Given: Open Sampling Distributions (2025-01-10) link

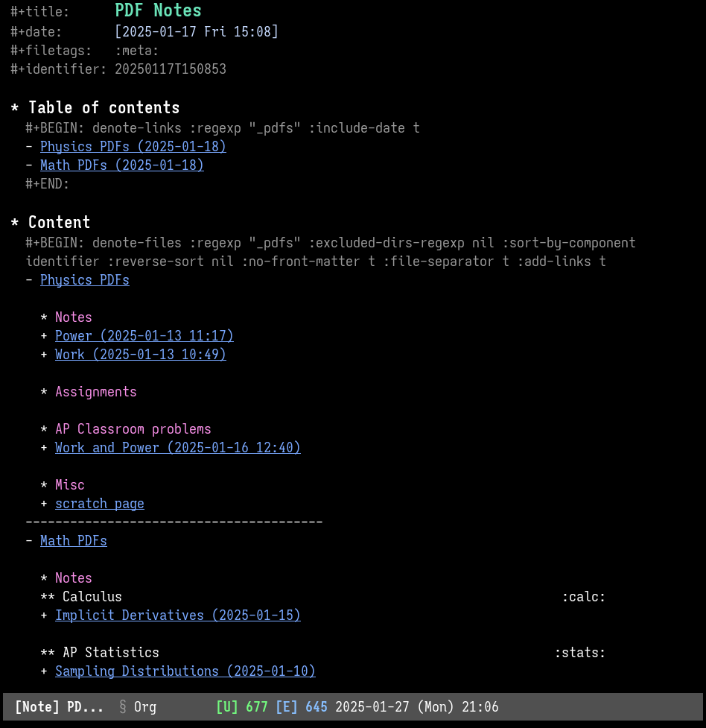Looking at the screenshot, I should point(185,671).
